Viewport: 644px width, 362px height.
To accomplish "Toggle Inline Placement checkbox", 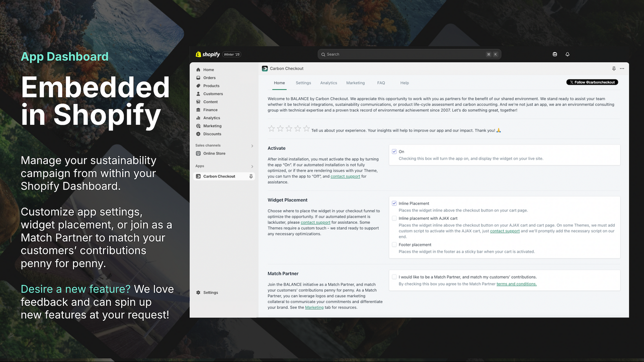I will coord(394,204).
